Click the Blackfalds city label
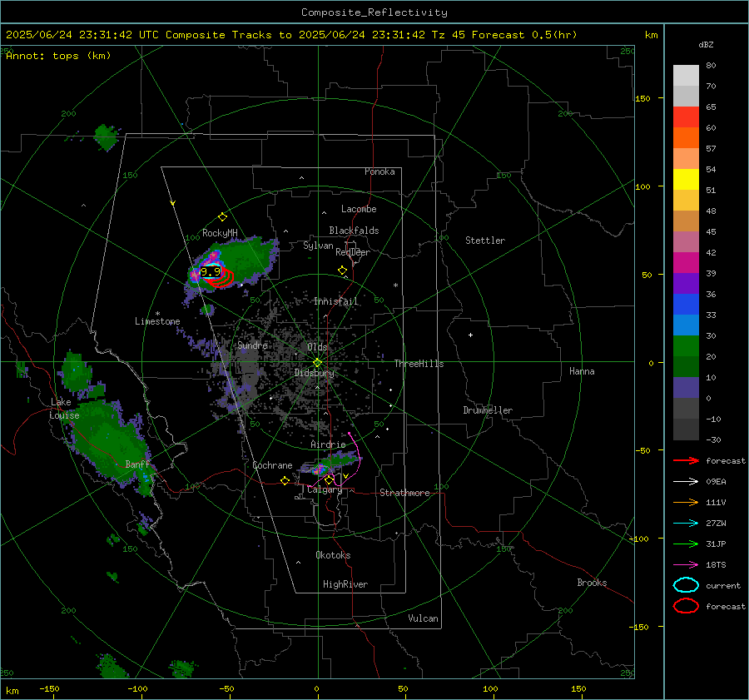The image size is (749, 700). [x=354, y=231]
